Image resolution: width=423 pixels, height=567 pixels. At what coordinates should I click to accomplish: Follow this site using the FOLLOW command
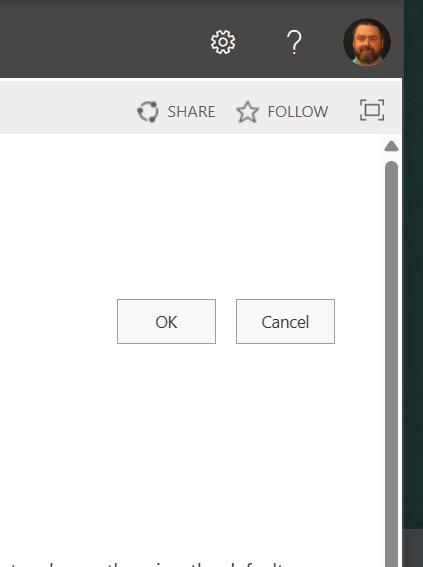tap(282, 111)
